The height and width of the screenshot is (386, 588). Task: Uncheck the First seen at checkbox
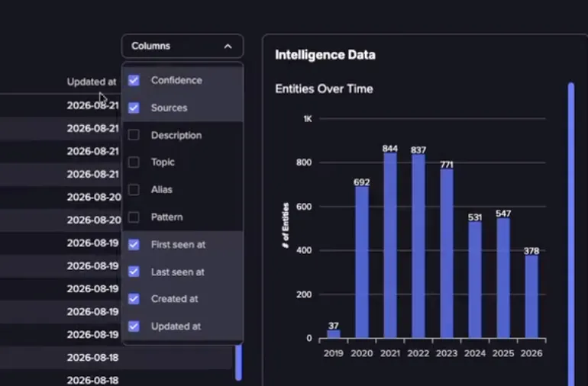(x=134, y=244)
